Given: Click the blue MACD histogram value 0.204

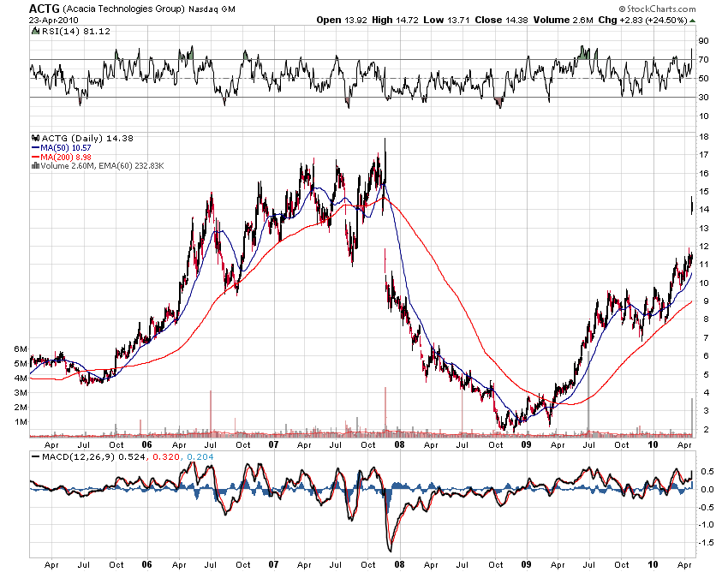Looking at the screenshot, I should 200,457.
